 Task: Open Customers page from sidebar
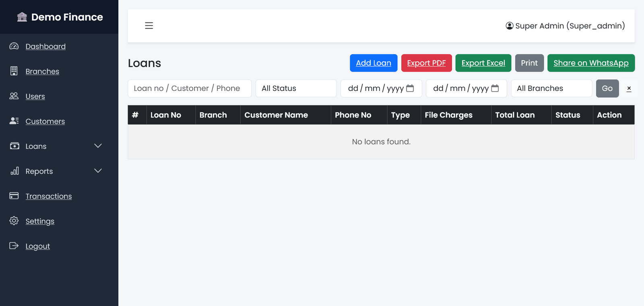click(45, 121)
